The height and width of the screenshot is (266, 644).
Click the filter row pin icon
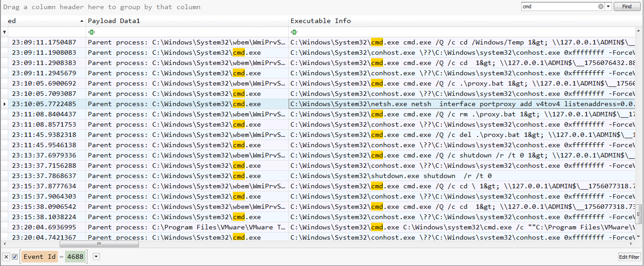coord(4,32)
